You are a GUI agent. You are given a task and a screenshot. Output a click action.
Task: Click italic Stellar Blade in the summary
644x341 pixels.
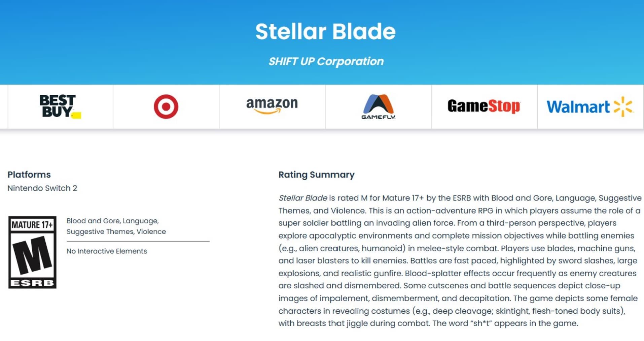303,198
